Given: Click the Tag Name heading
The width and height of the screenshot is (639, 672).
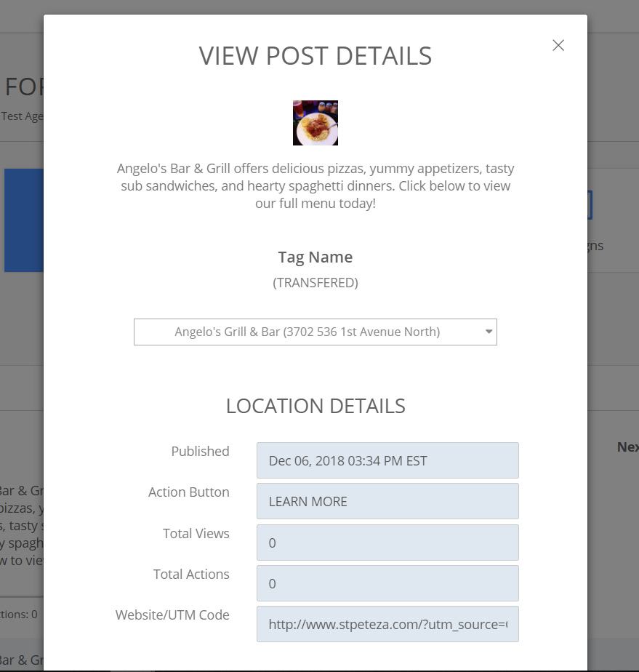Looking at the screenshot, I should tap(316, 257).
